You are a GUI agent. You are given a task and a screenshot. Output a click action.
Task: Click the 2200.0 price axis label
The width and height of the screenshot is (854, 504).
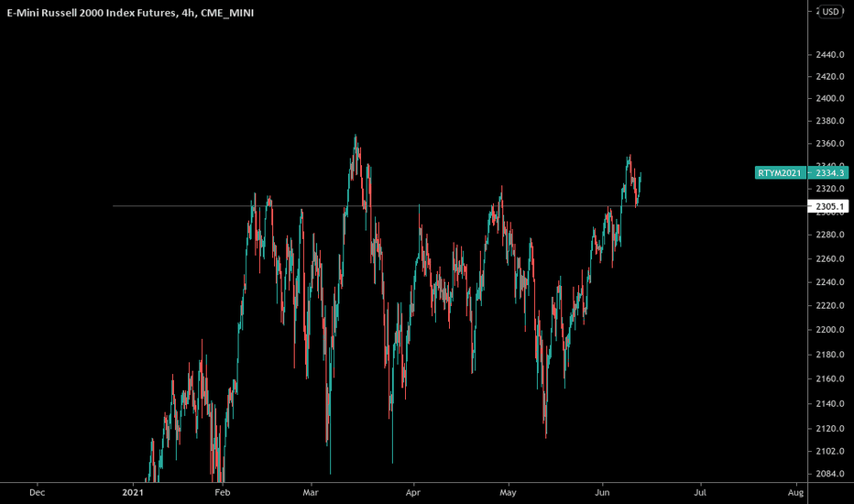tap(829, 330)
